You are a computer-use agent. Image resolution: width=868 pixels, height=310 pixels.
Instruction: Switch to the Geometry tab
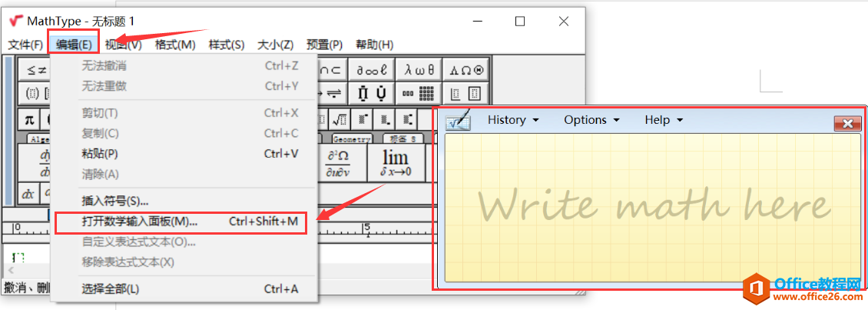point(352,139)
